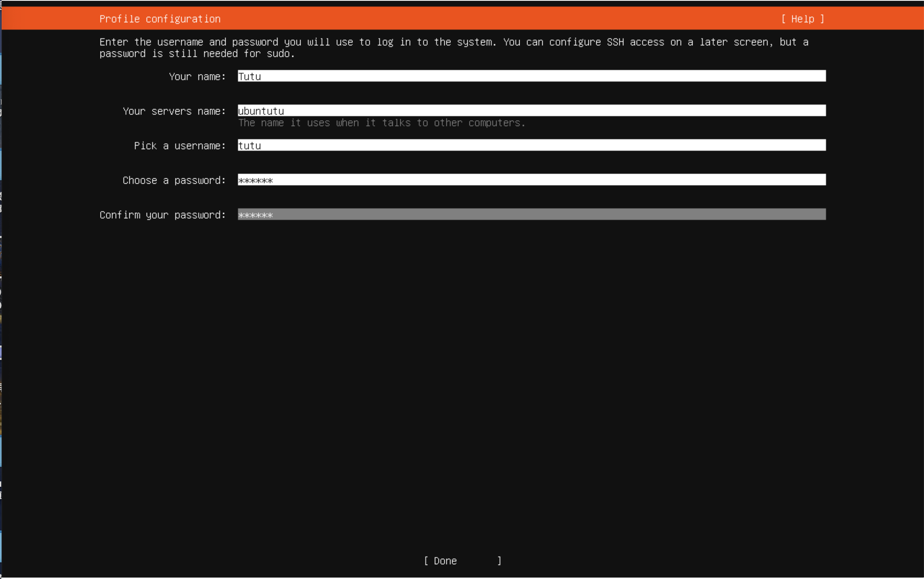Activate the Confirm your password field
Image resolution: width=924 pixels, height=579 pixels.
point(531,215)
